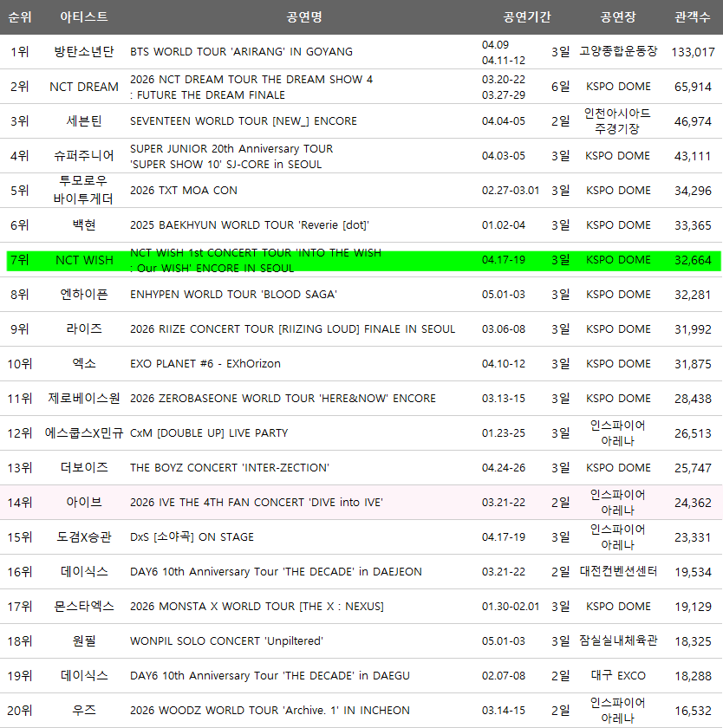Select artist name 방탄소년단
The width and height of the screenshot is (723, 728).
click(84, 51)
